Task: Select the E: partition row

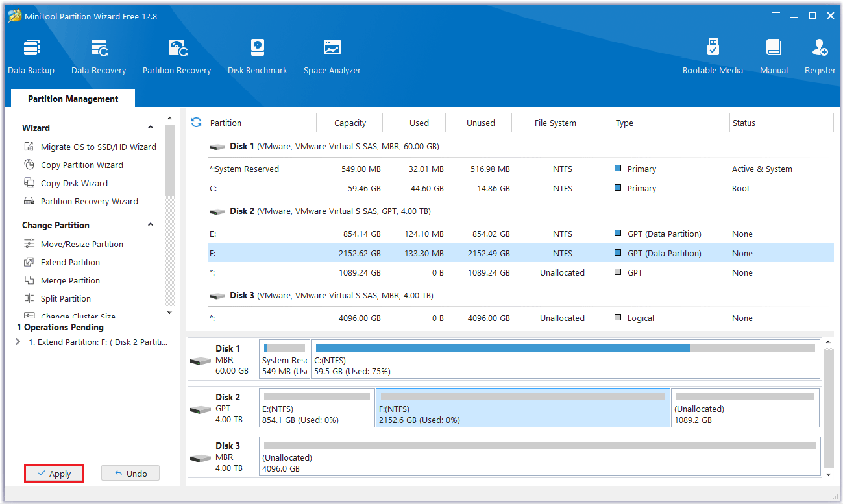Action: tap(520, 234)
